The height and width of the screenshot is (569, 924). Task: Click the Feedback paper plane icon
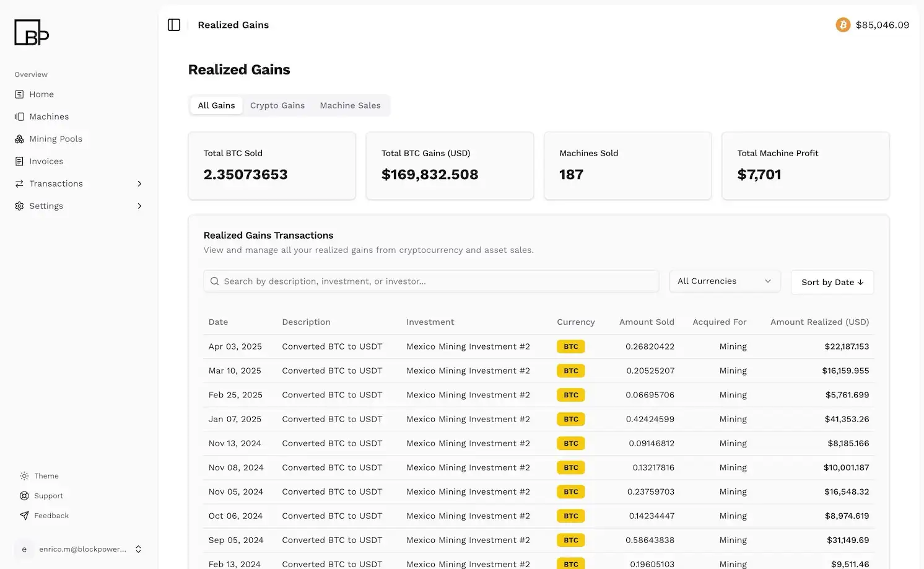(x=24, y=516)
